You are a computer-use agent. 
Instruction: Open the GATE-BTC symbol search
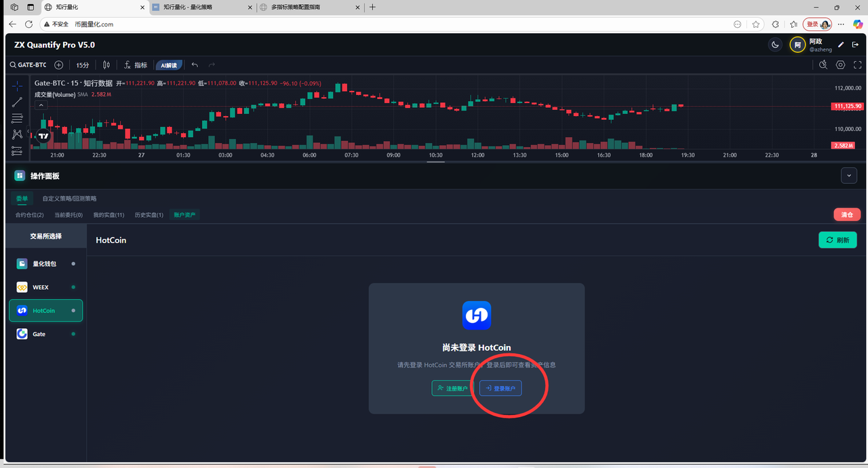tap(28, 65)
